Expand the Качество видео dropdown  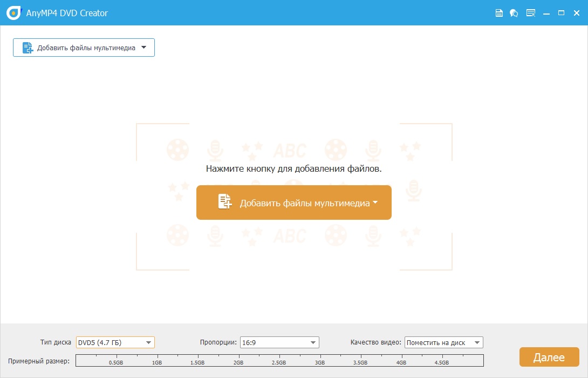click(477, 342)
